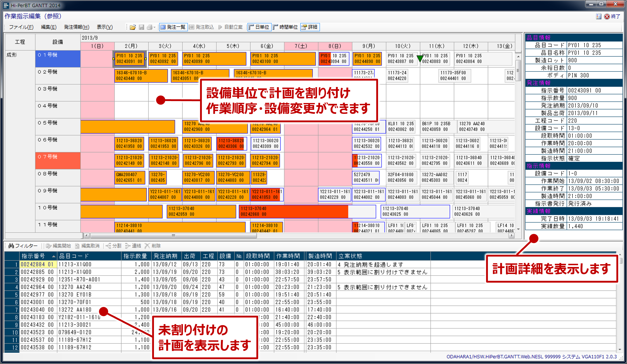Open the 編集(E) menu

point(49,27)
